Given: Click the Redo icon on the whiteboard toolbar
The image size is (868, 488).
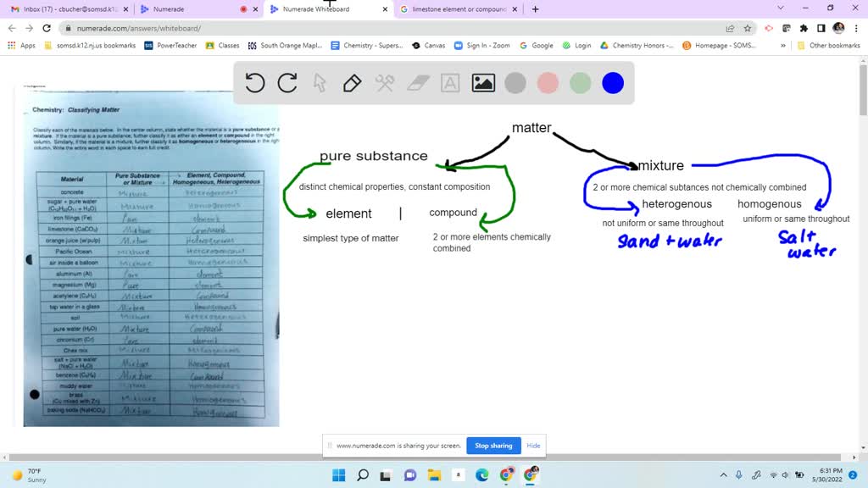Looking at the screenshot, I should (x=287, y=84).
